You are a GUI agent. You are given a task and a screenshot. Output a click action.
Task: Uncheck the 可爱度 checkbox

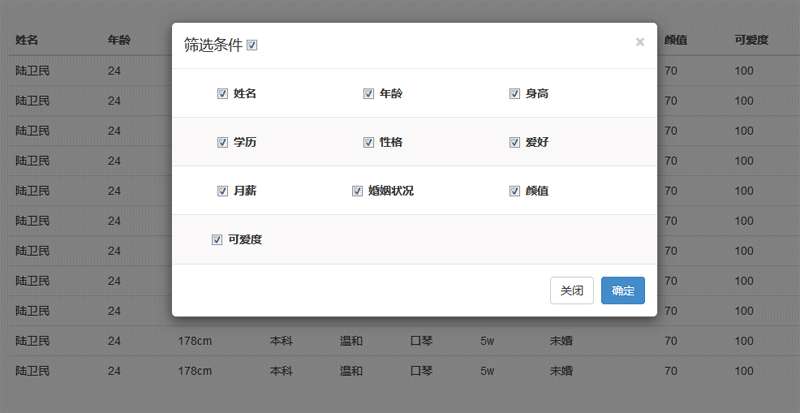[x=217, y=240]
